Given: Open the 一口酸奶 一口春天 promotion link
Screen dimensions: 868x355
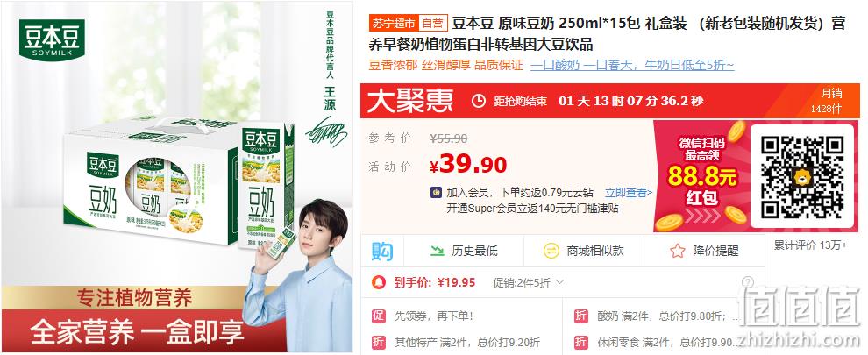Looking at the screenshot, I should 632,66.
